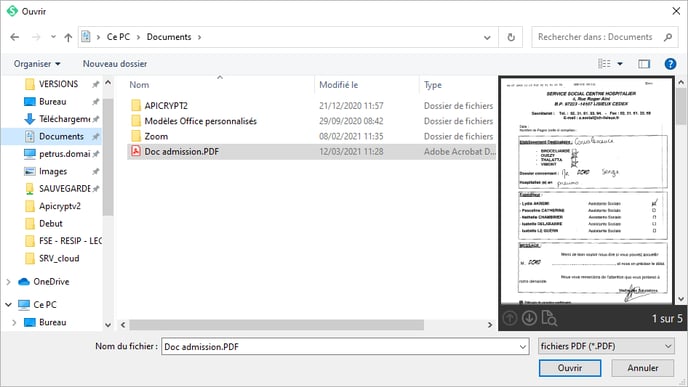Click the Documents breadcrumb in address bar

point(169,37)
